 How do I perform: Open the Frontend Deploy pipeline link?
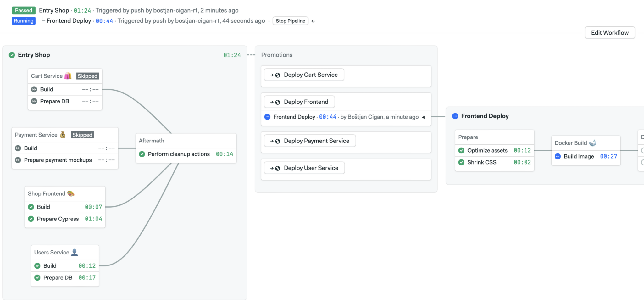(x=294, y=117)
